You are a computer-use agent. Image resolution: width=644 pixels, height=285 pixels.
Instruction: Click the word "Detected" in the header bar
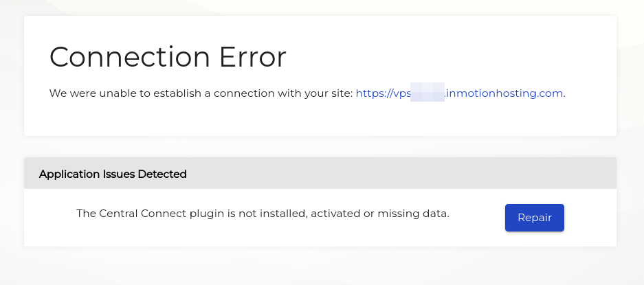click(x=162, y=174)
